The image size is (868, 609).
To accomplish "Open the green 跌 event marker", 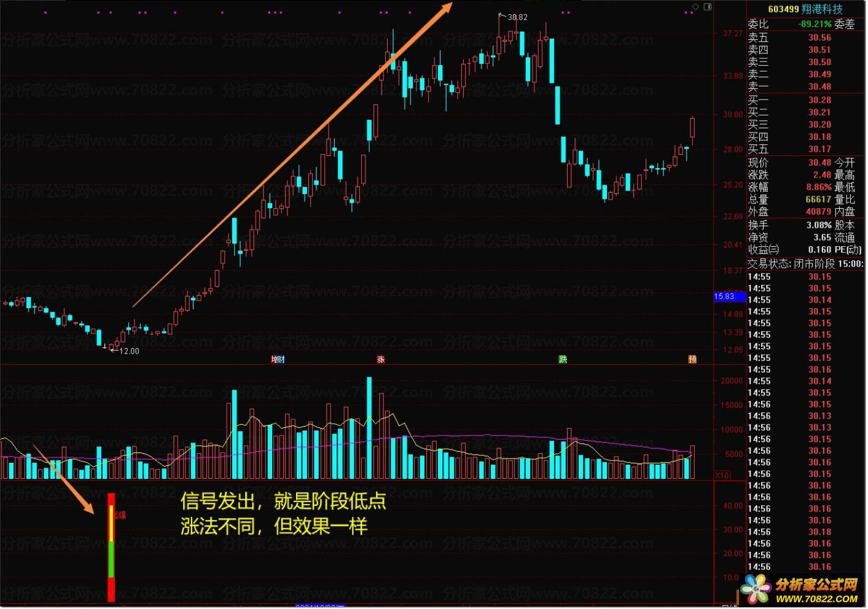I will (x=563, y=360).
